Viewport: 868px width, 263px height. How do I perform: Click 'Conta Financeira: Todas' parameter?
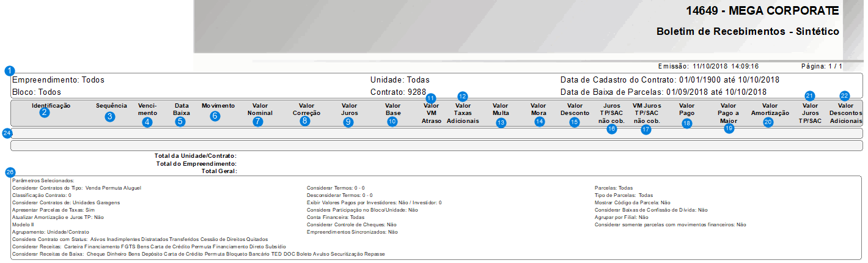[x=336, y=217]
